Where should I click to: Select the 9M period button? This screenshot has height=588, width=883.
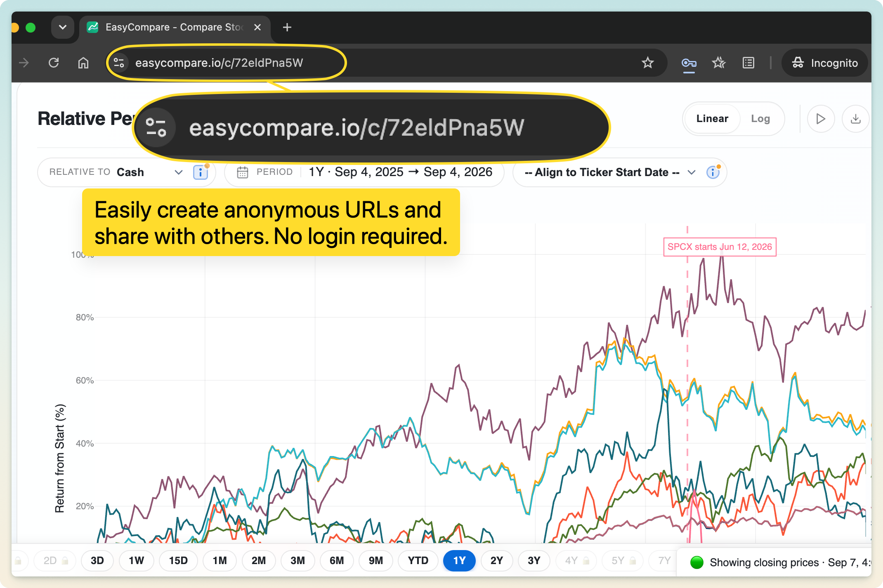(x=376, y=561)
